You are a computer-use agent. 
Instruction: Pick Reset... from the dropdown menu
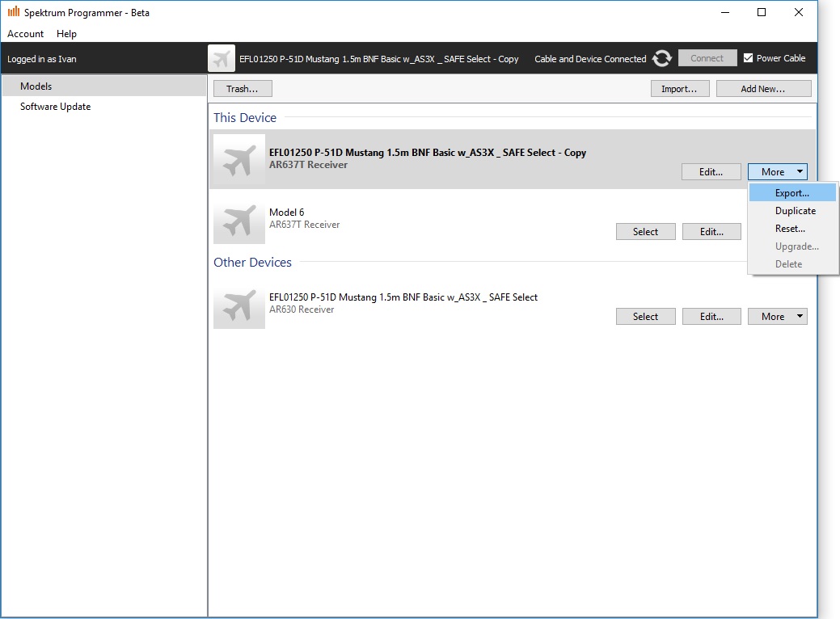(x=790, y=229)
